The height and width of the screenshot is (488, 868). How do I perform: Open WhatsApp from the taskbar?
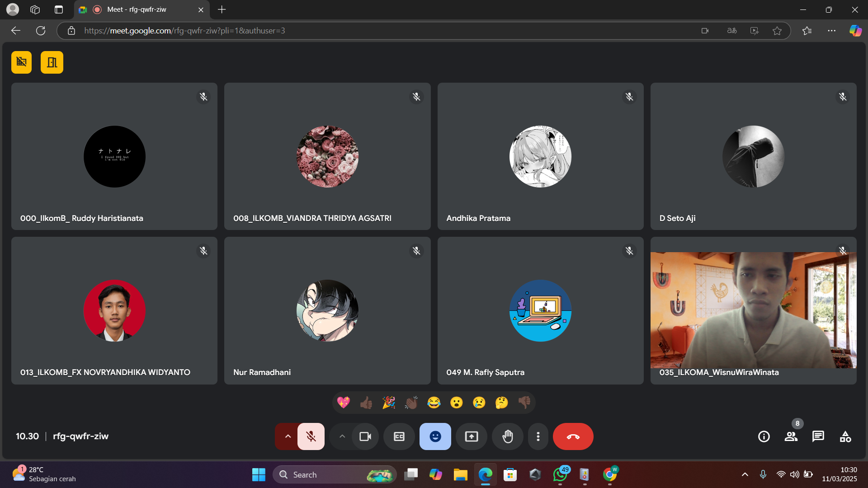point(560,475)
